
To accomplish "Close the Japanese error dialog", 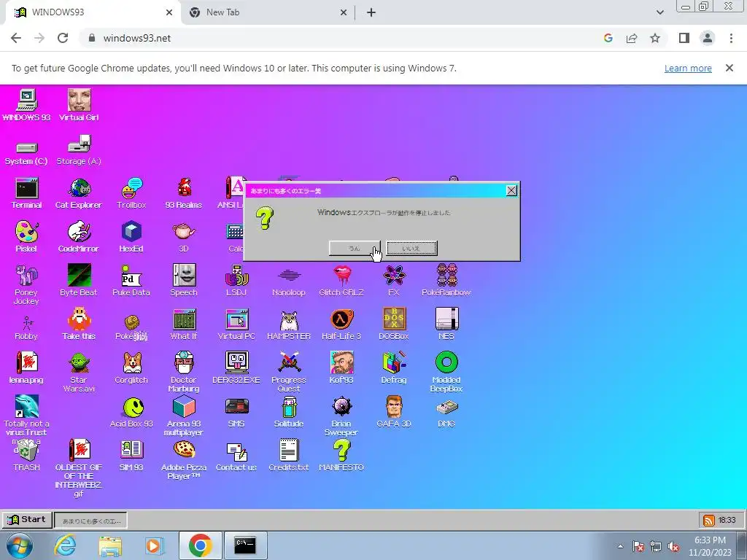I will click(x=511, y=190).
